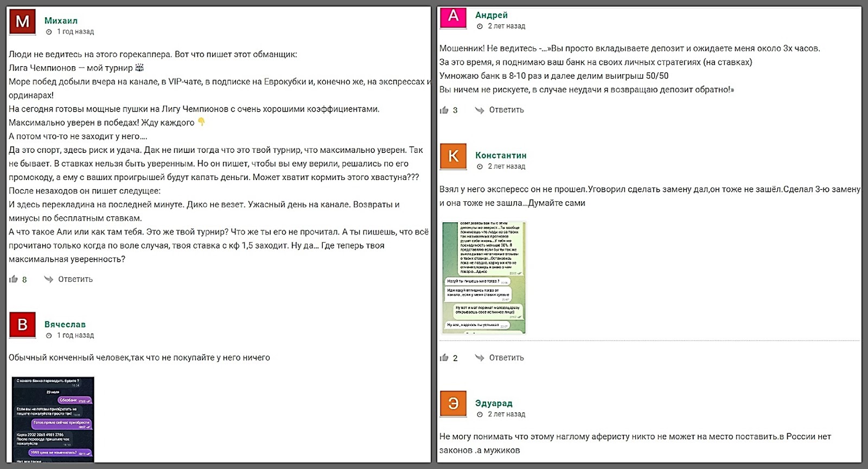Open Вячеслав's profile name link
Screen dimensions: 868x469
click(65, 324)
